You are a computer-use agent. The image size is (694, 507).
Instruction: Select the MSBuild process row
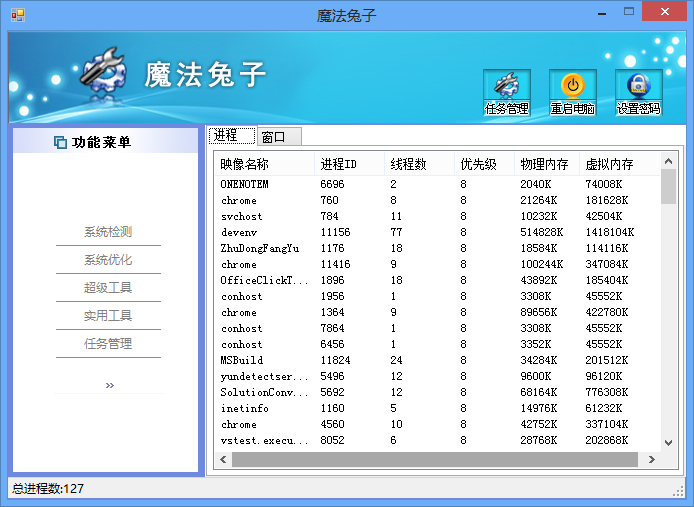(x=437, y=360)
